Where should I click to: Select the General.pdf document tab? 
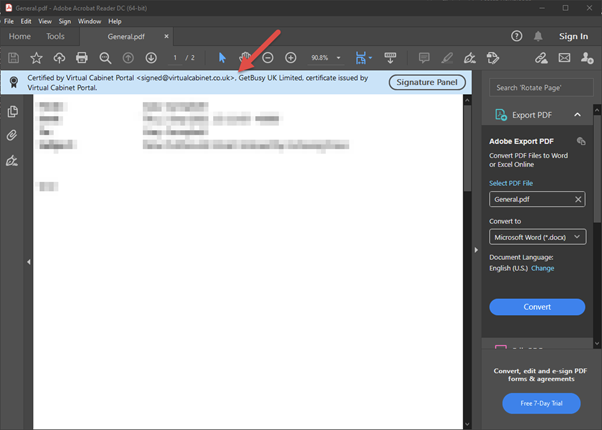tap(126, 36)
